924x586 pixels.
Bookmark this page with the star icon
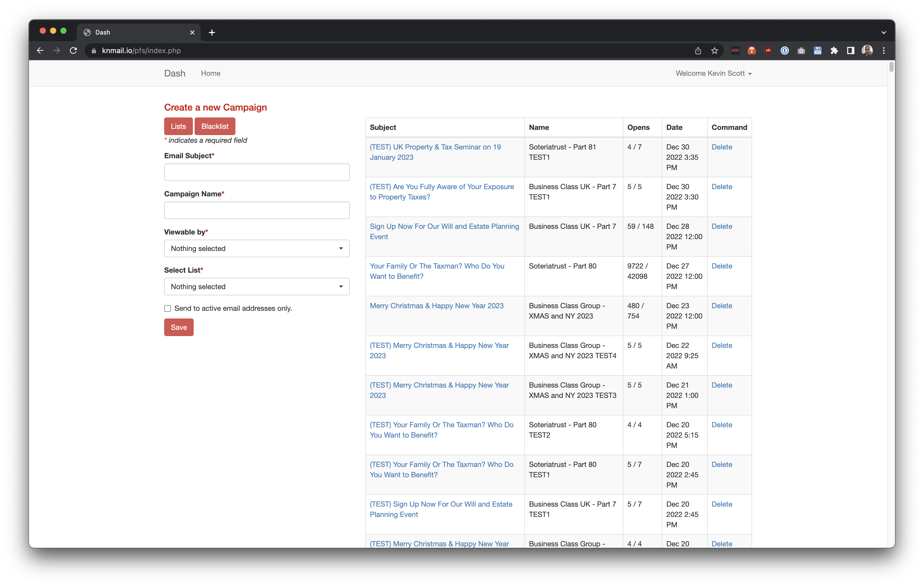pyautogui.click(x=714, y=51)
